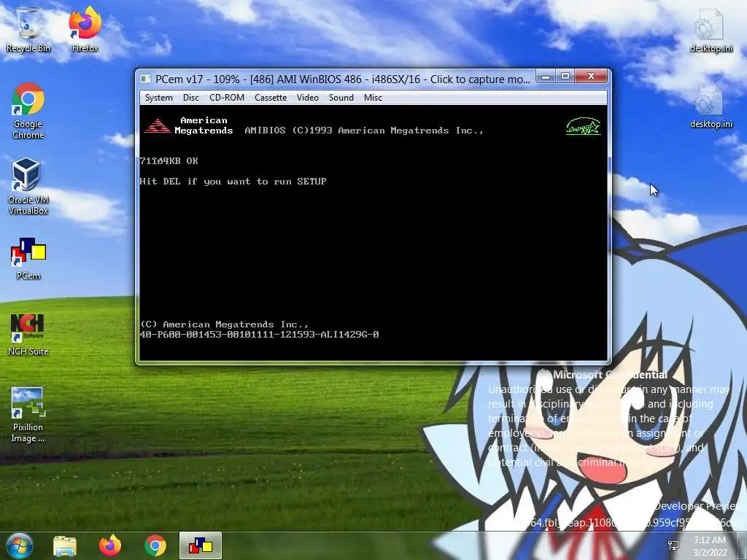Minimize the PCem window
Image resolution: width=747 pixels, height=560 pixels.
[546, 76]
